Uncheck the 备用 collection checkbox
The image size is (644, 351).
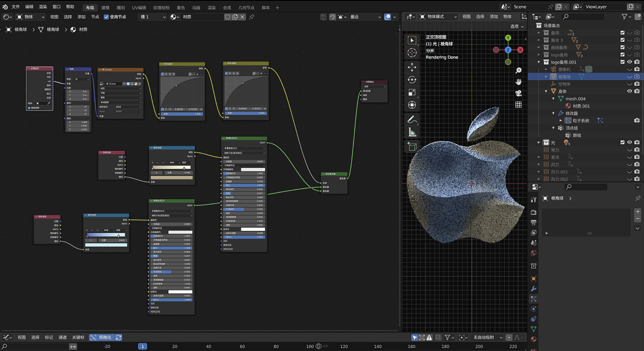click(x=622, y=33)
